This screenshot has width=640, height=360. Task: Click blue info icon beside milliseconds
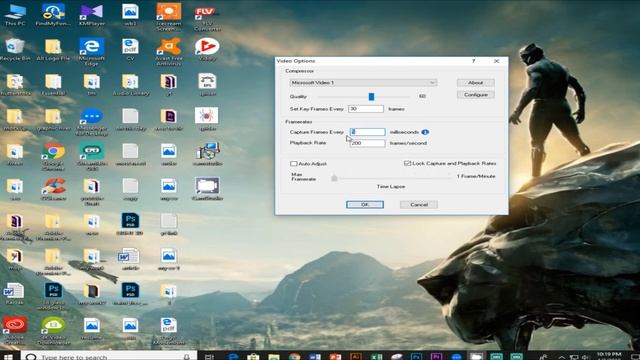pos(425,132)
